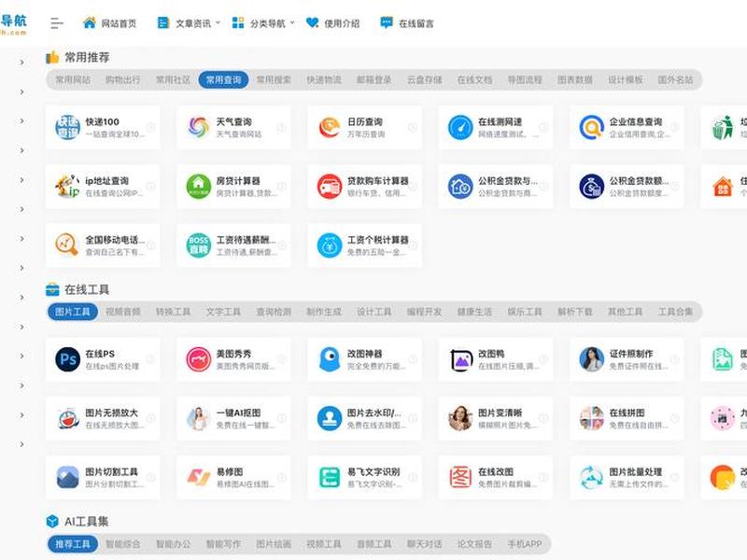This screenshot has width=747, height=560.
Task: Click the 在线工具 section heading
Action: (87, 289)
